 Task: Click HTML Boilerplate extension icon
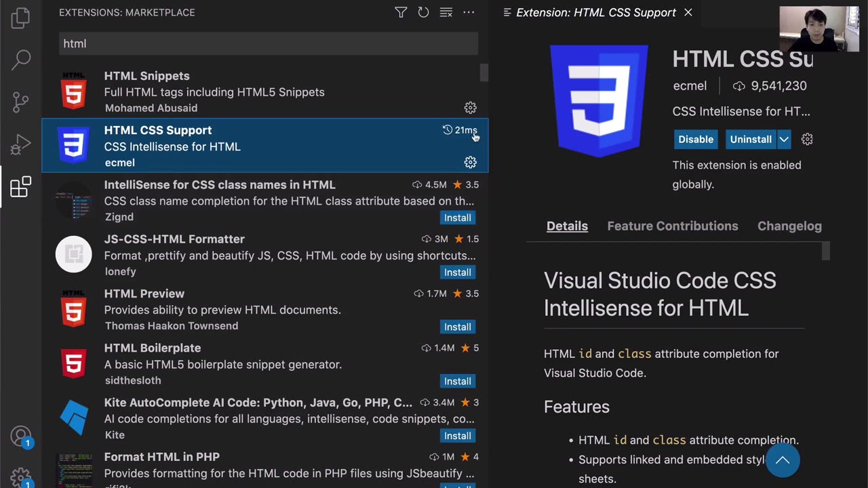[73, 363]
